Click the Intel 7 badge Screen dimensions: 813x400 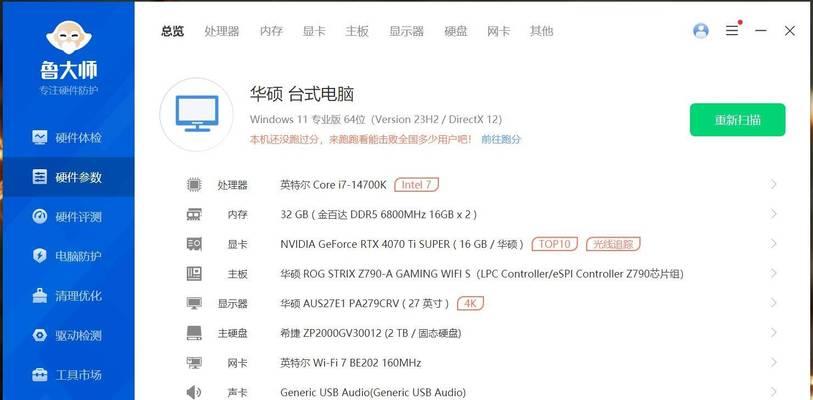416,185
